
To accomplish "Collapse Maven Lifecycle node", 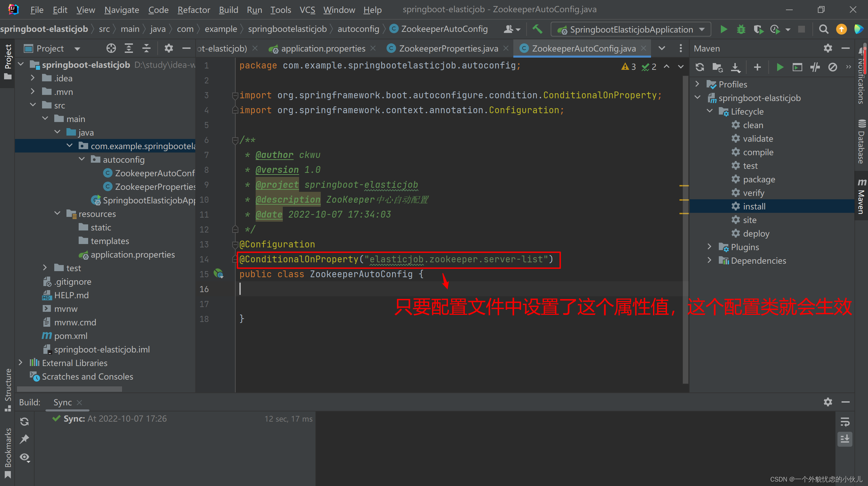I will pos(710,111).
